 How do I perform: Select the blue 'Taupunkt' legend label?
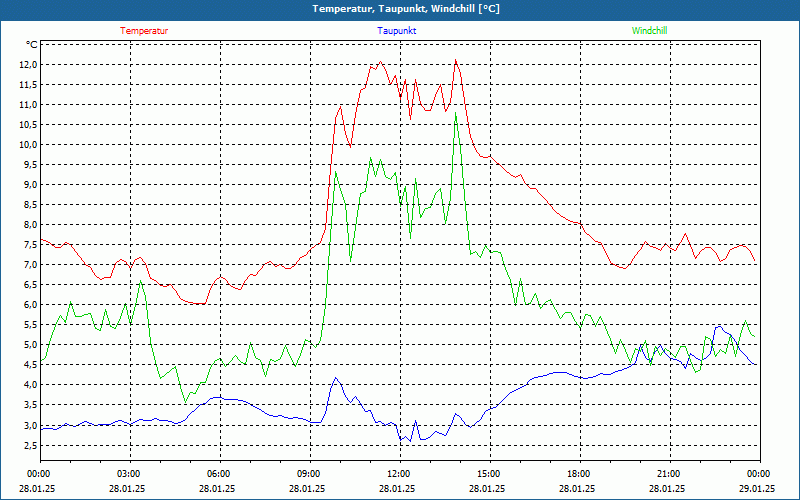click(x=396, y=31)
